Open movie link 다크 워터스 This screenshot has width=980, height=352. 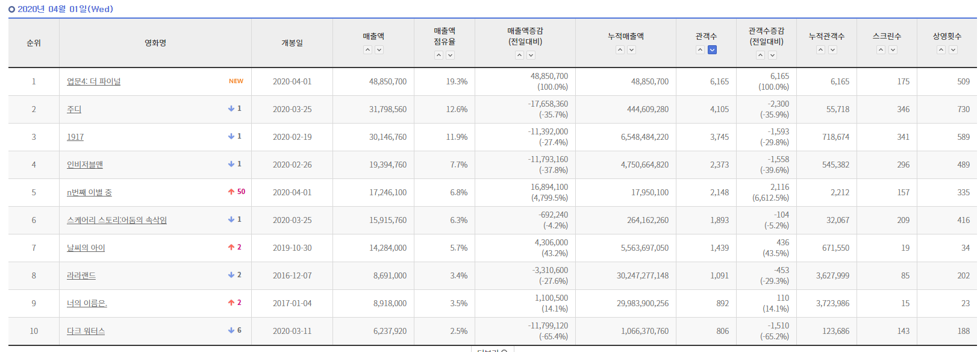click(x=86, y=331)
